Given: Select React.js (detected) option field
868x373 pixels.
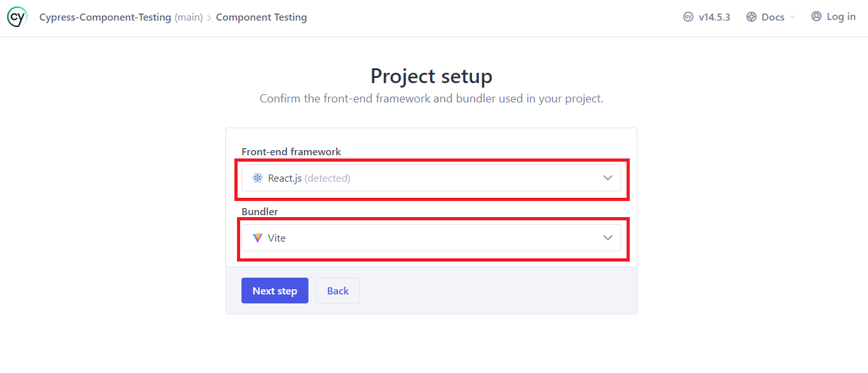Looking at the screenshot, I should pyautogui.click(x=431, y=178).
